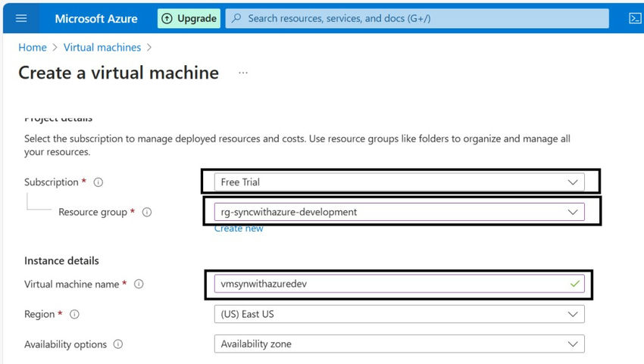The height and width of the screenshot is (364, 644).
Task: Click the Resource group info icon
Action: pos(147,213)
